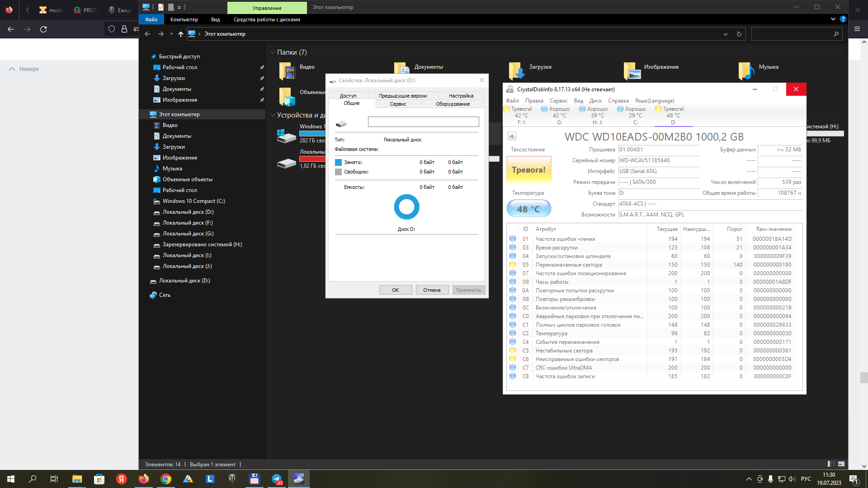Screen dimensions: 868x488
Task: Select Локальный диск (G:) in navigation tree
Action: (x=188, y=234)
